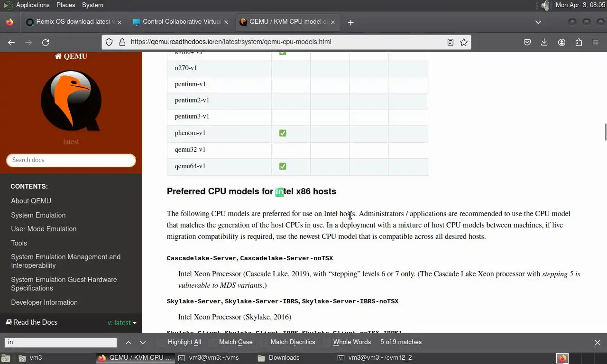Click the Preferred CPU models heading
This screenshot has width=607, height=364.
(x=251, y=191)
